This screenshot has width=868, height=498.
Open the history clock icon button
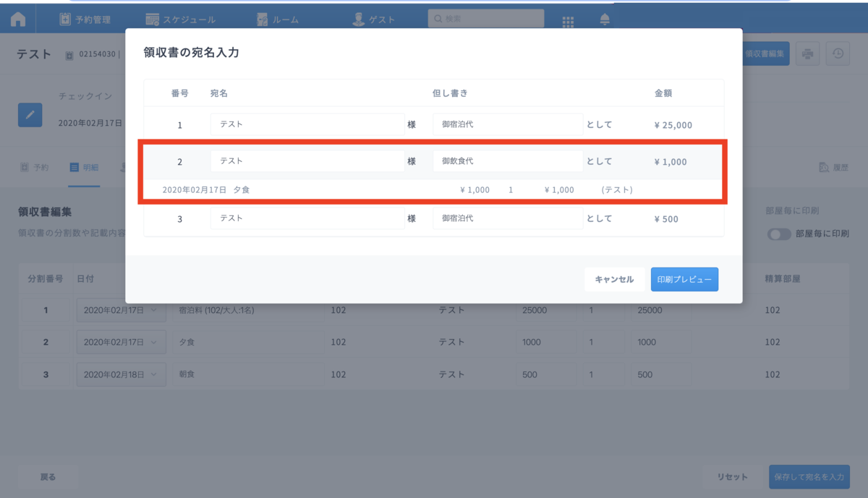point(838,54)
